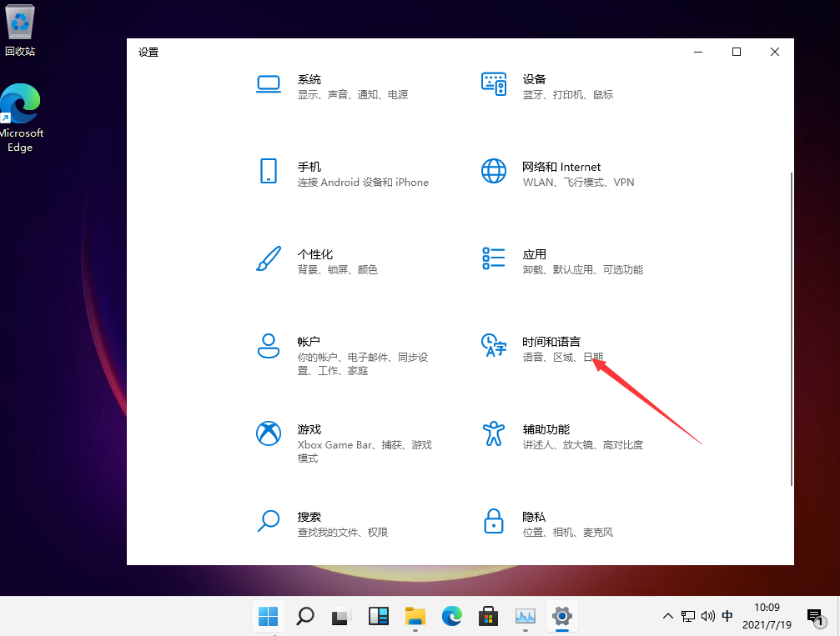Click the 时间和语言 text label
Screen dimensions: 840x636
click(551, 342)
